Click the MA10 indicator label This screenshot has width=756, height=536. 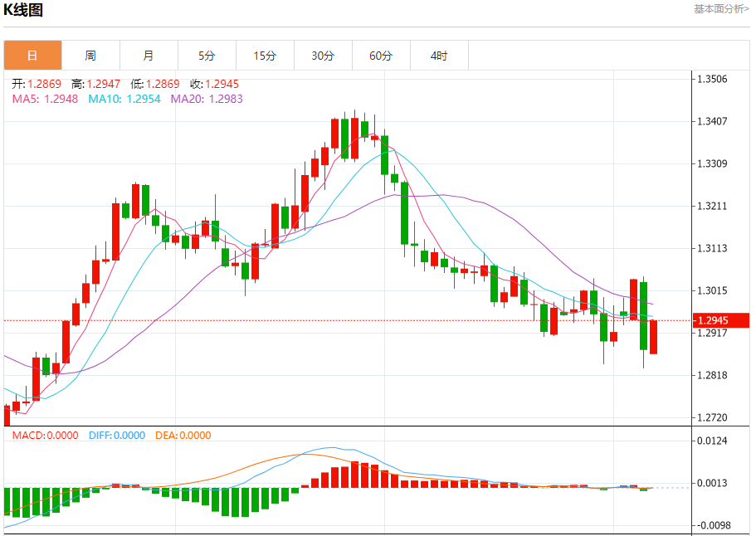click(123, 99)
